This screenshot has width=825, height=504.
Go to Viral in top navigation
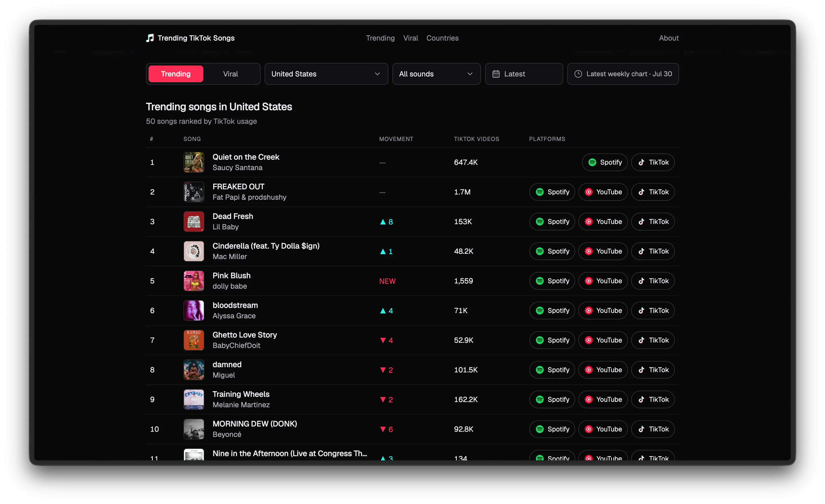click(x=410, y=38)
